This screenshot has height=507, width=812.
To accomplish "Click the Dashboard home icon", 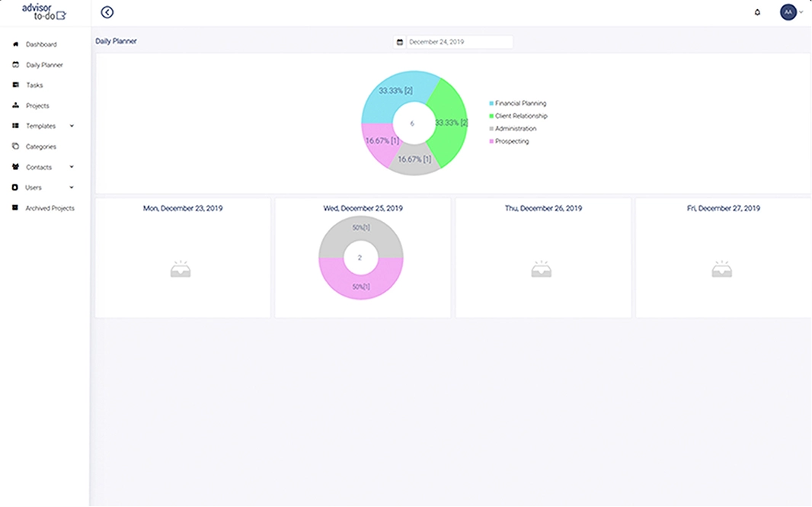I will tap(16, 44).
